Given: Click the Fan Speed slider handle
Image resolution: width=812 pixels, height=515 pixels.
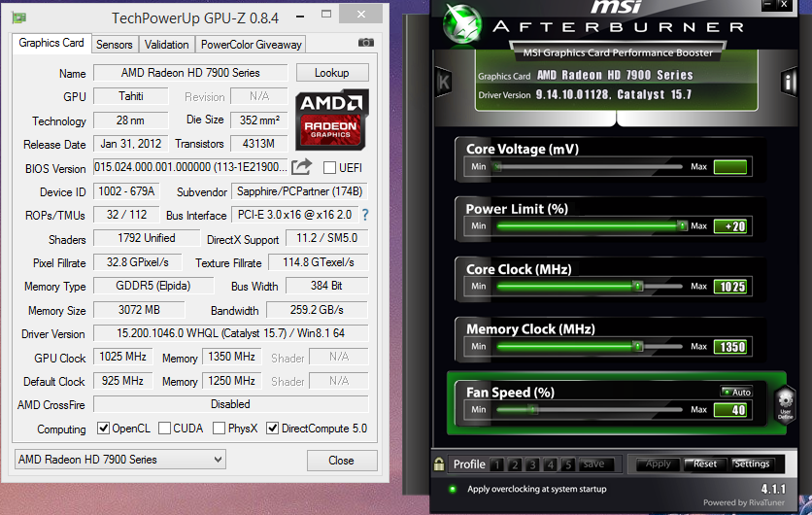Looking at the screenshot, I should [533, 410].
